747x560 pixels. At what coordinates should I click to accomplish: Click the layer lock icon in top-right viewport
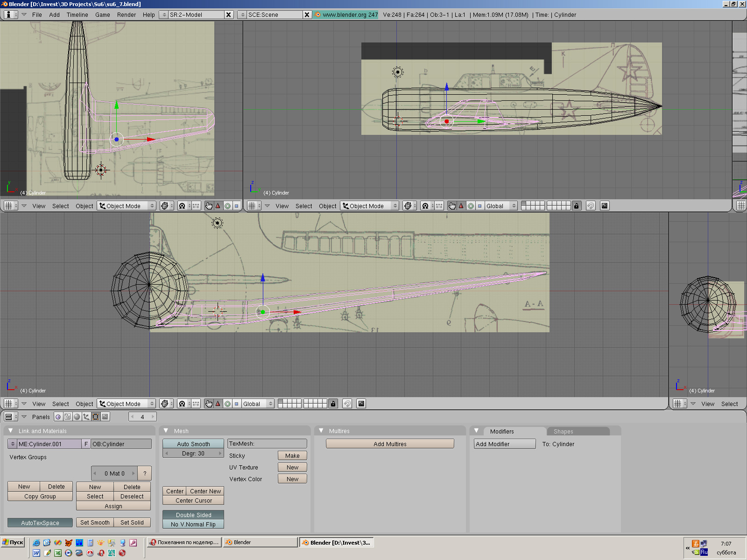tap(577, 206)
